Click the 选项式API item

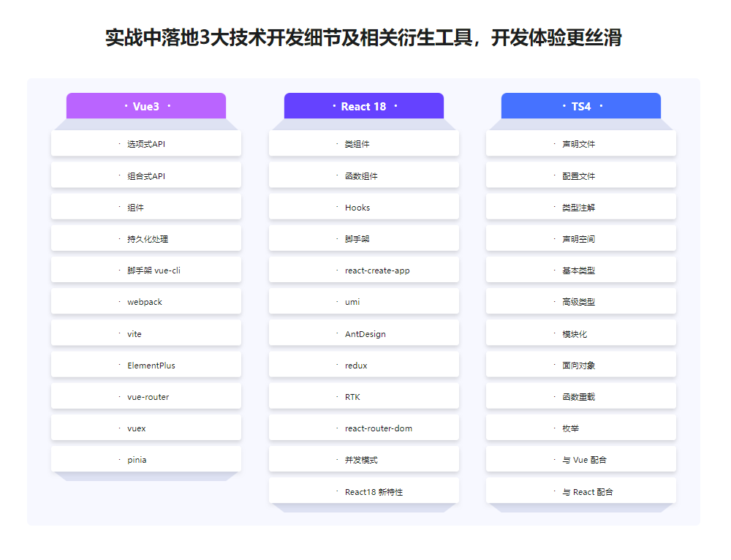[145, 143]
